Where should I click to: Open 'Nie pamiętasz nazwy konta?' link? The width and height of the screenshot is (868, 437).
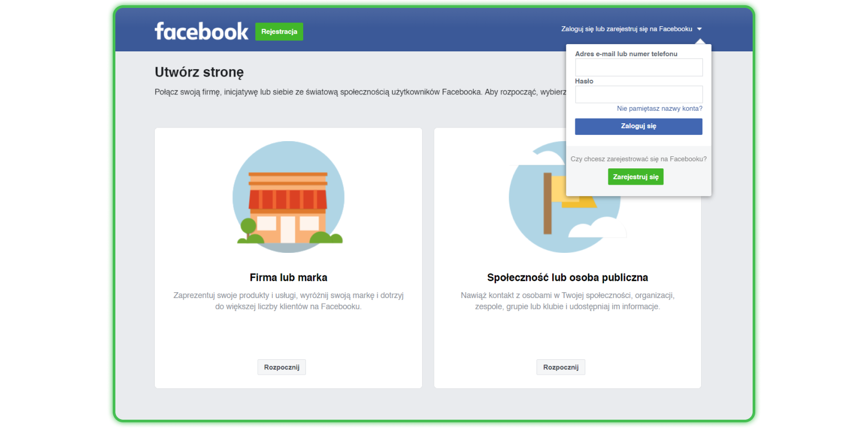660,109
